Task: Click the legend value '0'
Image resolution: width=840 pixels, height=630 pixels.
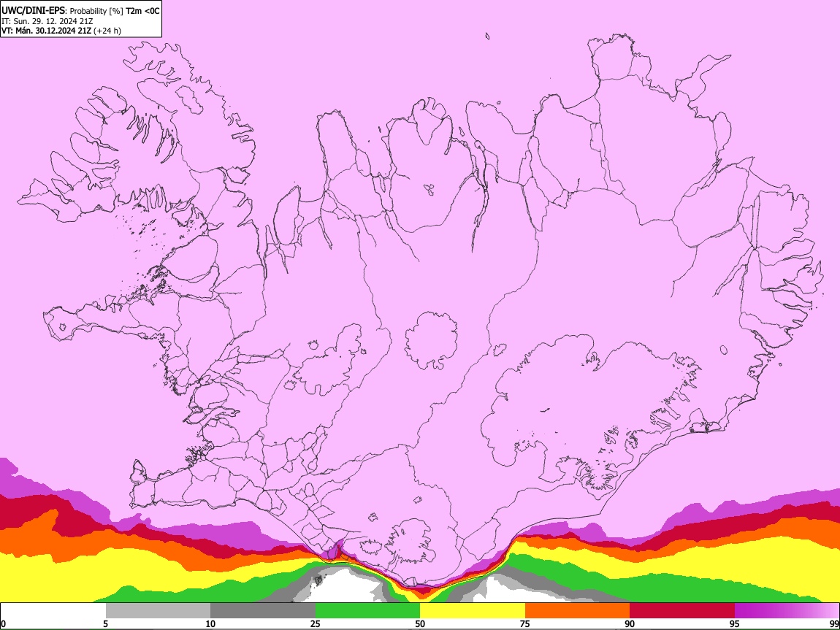Action: coord(3,624)
